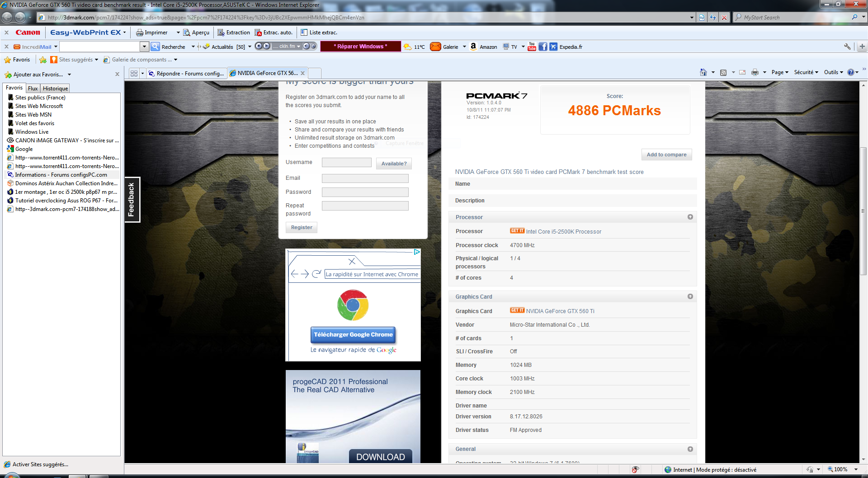Click the printer icon in command bar
Viewport: 868px width, 478px height.
[755, 72]
